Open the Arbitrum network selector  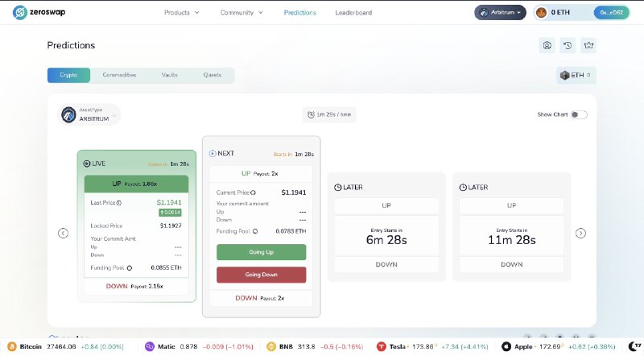tap(500, 13)
